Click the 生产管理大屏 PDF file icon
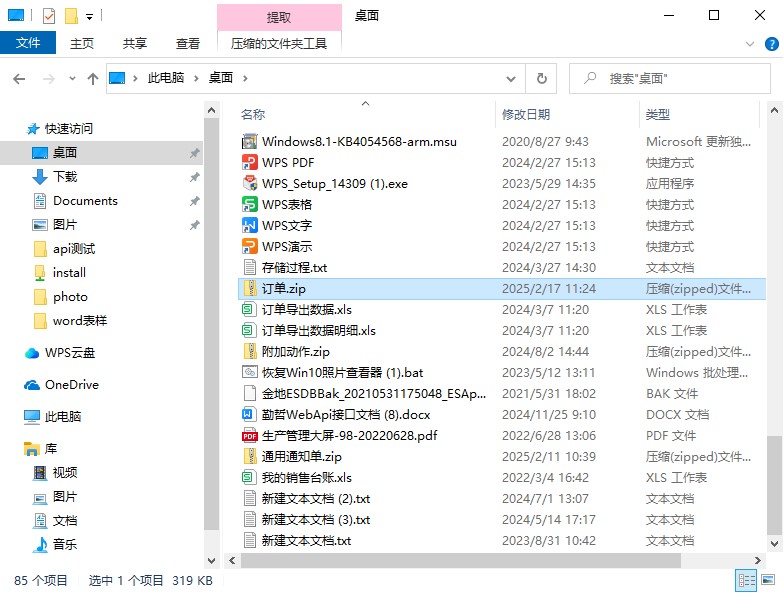 tap(250, 436)
